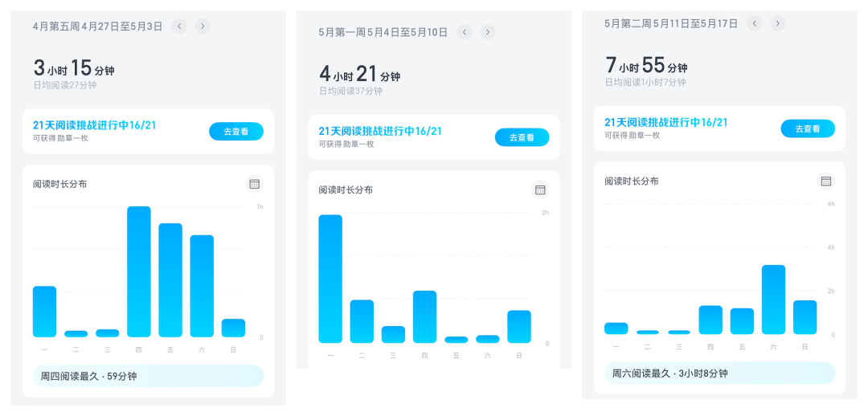868x416 pixels.
Task: Click 去查看 button in 3小时15分钟 panel
Action: (235, 132)
